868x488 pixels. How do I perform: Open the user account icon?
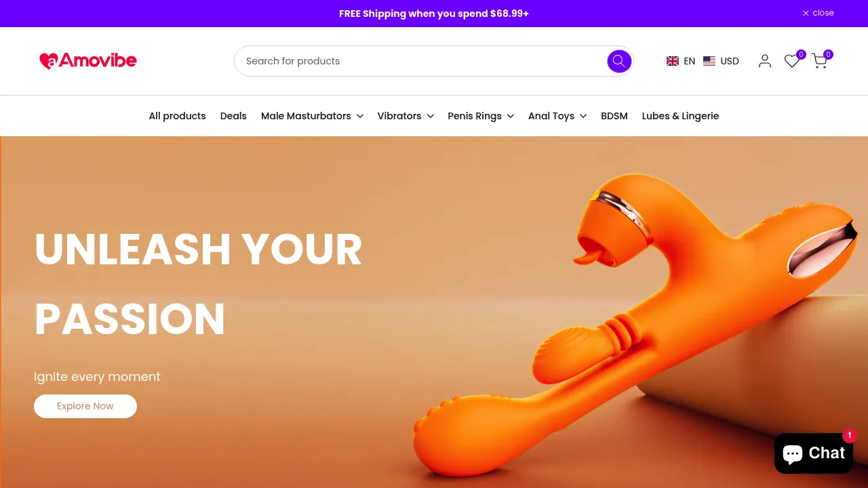[x=765, y=61]
